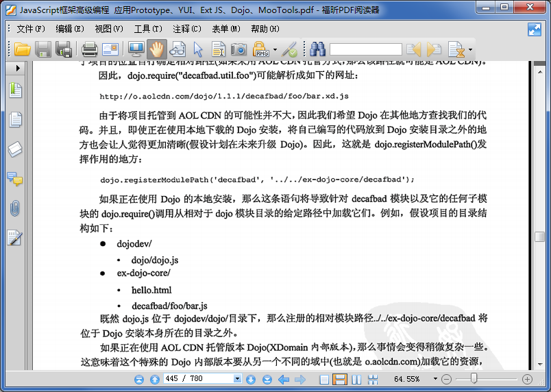Open the 文件(F) menu
The image size is (551, 392).
[31, 29]
